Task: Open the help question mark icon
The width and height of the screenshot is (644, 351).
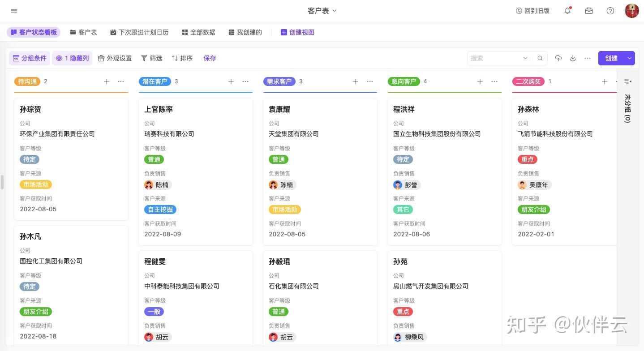Action: tap(610, 11)
